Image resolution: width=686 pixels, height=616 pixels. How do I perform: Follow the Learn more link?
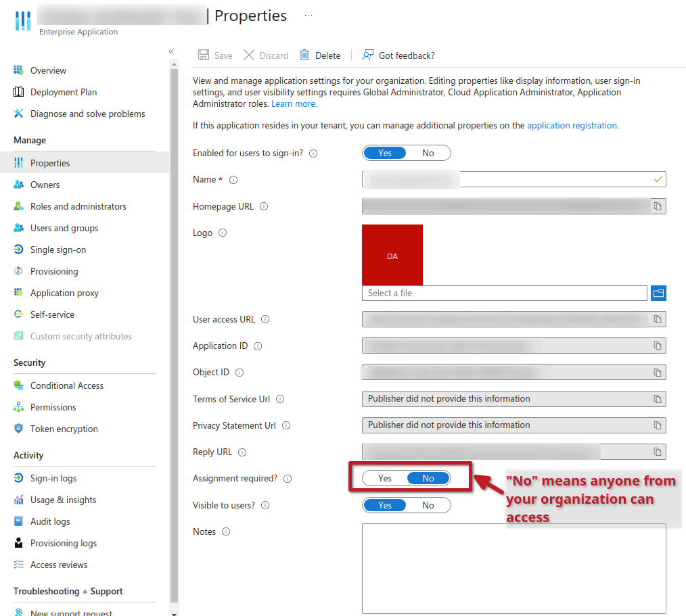coord(294,103)
